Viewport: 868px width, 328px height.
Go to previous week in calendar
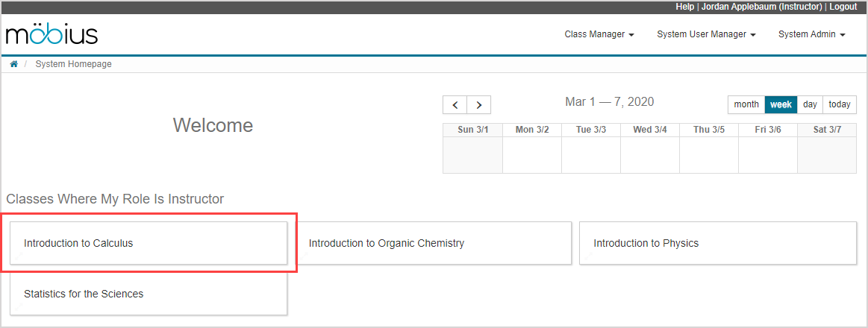click(455, 104)
